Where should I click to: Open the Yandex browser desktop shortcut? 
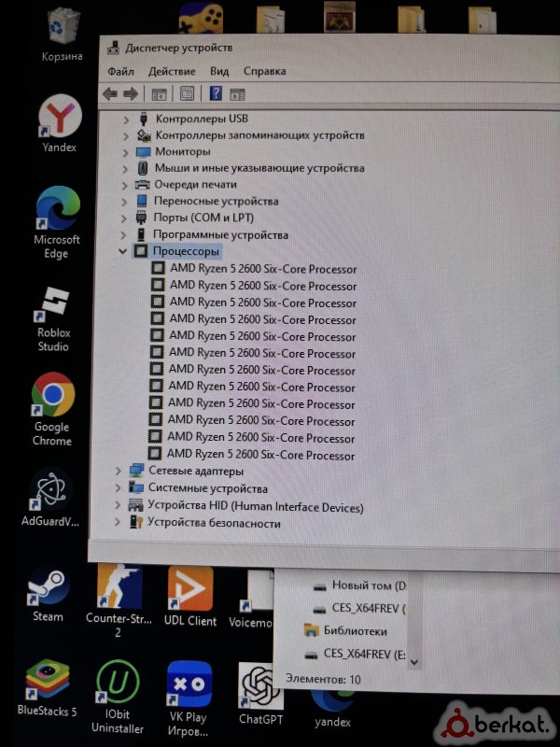pyautogui.click(x=60, y=120)
